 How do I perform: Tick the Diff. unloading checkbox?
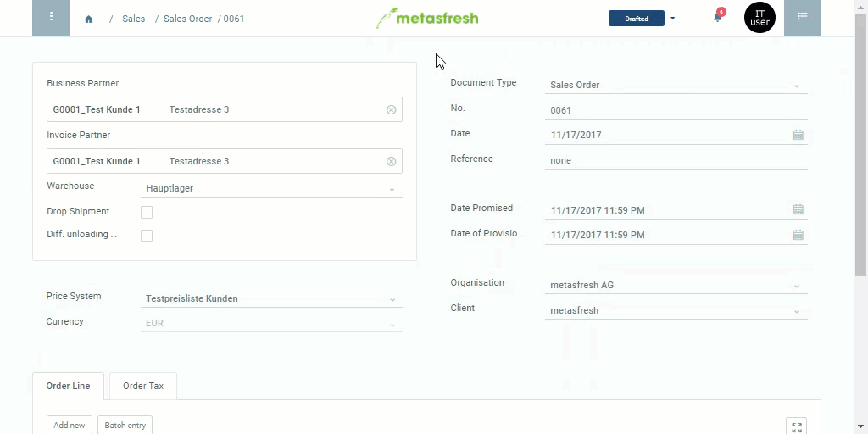[147, 236]
